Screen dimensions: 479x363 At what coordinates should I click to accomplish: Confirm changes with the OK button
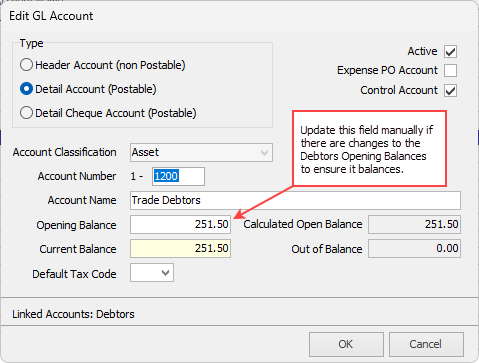[346, 344]
